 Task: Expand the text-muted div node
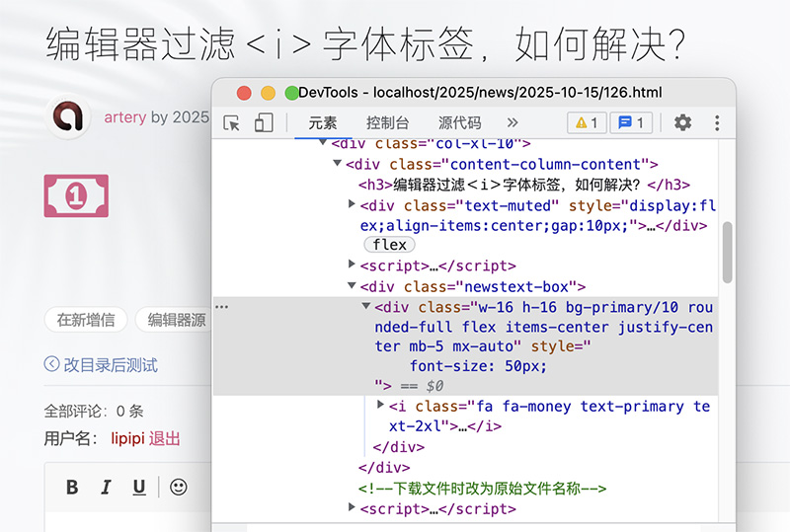pos(353,204)
